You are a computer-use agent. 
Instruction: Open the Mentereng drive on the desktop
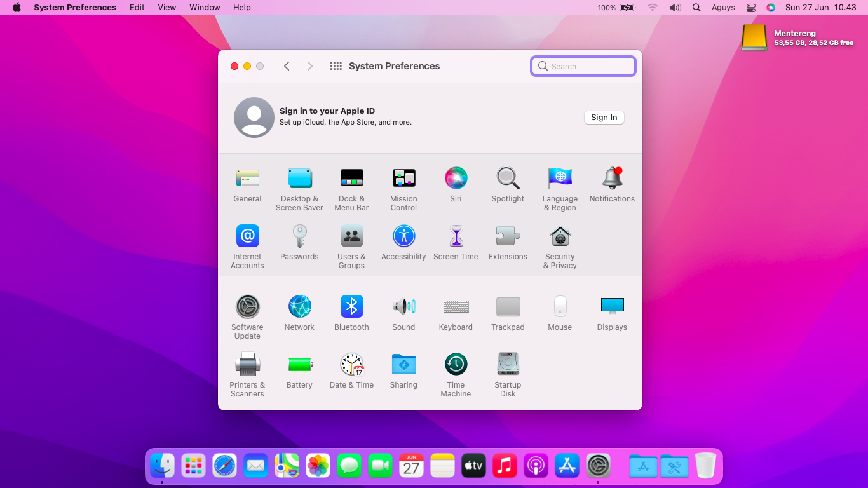click(754, 37)
